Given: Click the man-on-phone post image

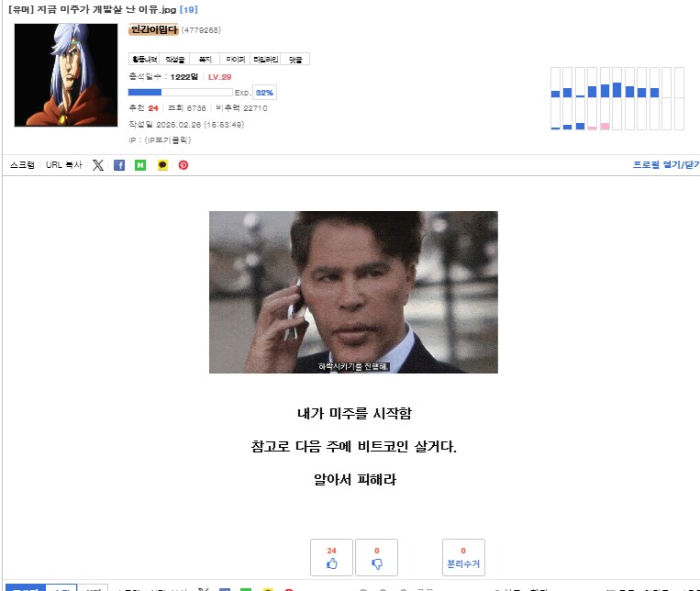Looking at the screenshot, I should tap(353, 292).
